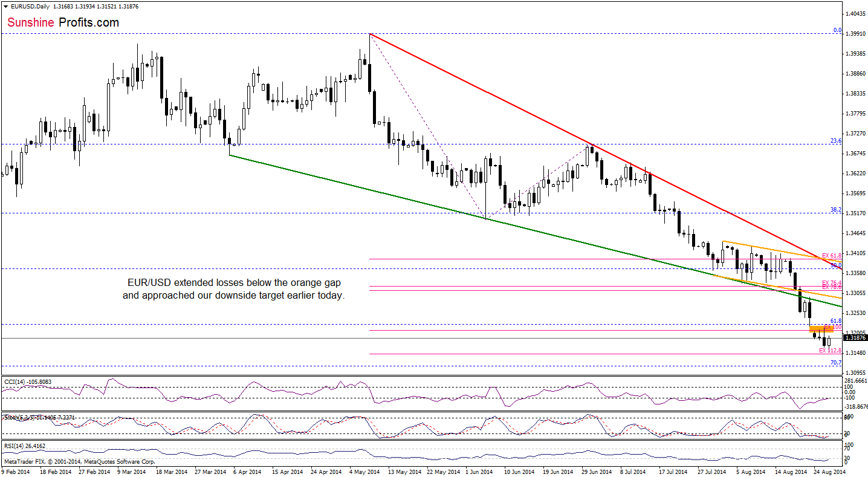The height and width of the screenshot is (477, 868).
Task: Click the 27 Feb 2014 date label
Action: coord(95,471)
